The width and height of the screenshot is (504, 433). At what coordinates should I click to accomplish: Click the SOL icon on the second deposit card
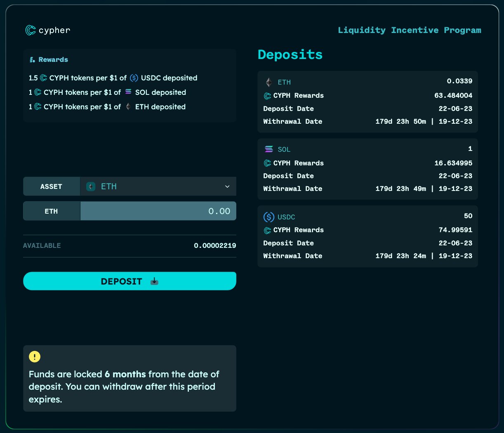click(269, 149)
